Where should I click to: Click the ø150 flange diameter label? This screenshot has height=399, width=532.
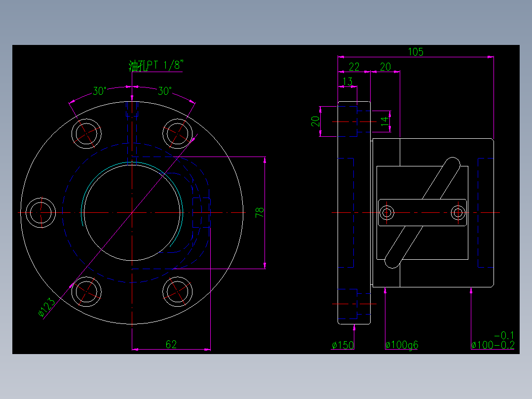click(342, 345)
